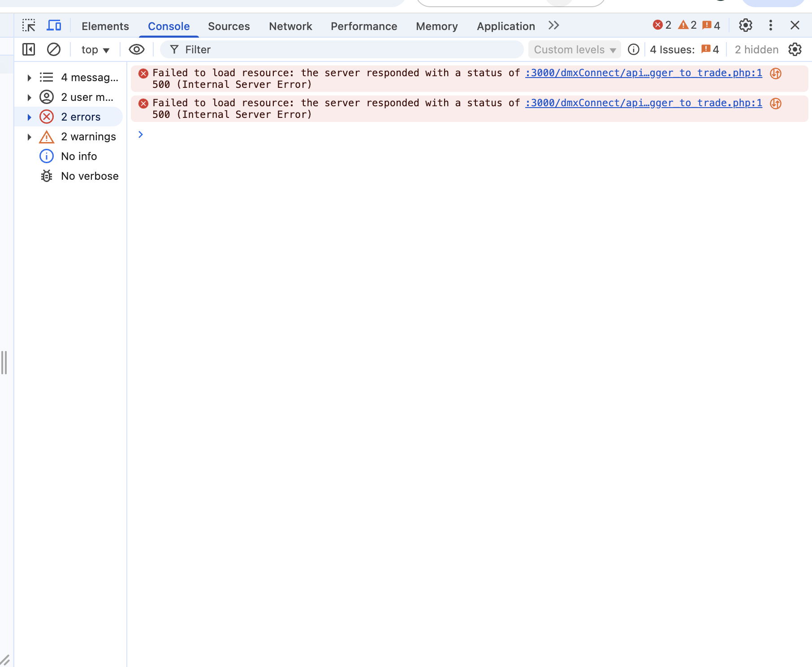Open DevTools three-dot customize menu

click(x=770, y=26)
